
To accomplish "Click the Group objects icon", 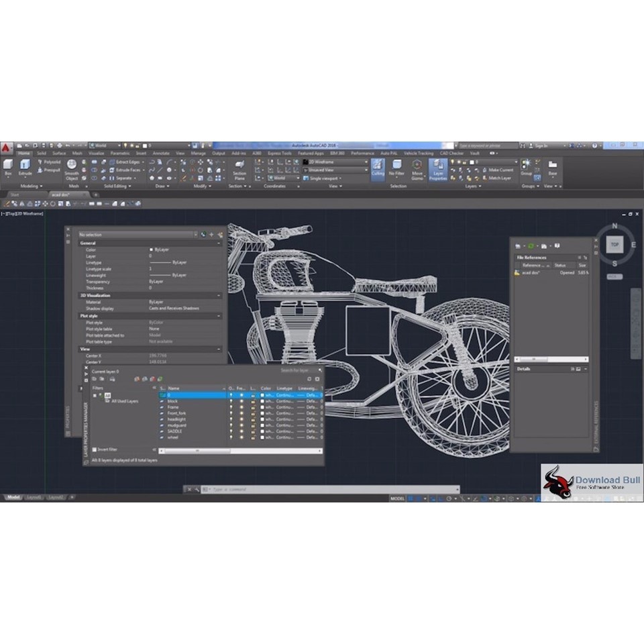I will coord(526,166).
